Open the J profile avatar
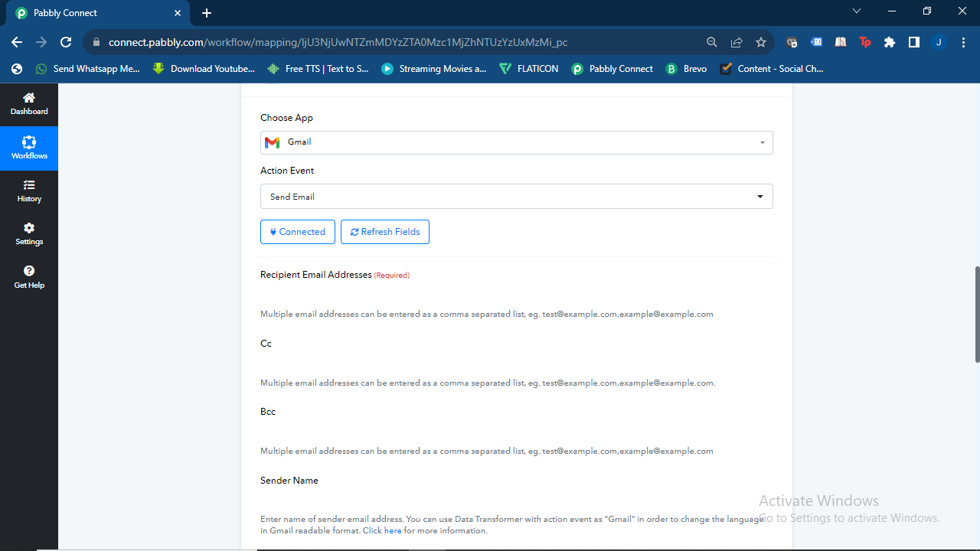Image resolution: width=980 pixels, height=551 pixels. pyautogui.click(x=939, y=42)
